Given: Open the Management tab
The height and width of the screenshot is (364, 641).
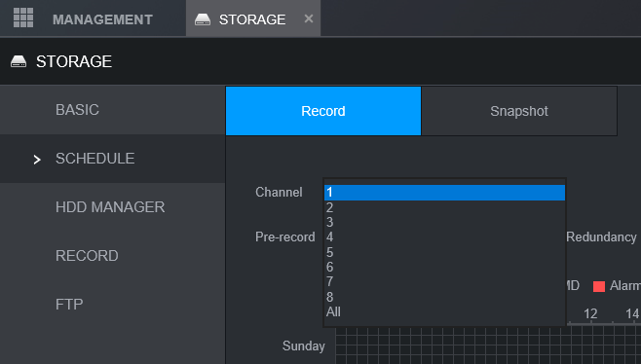Looking at the screenshot, I should tap(102, 19).
